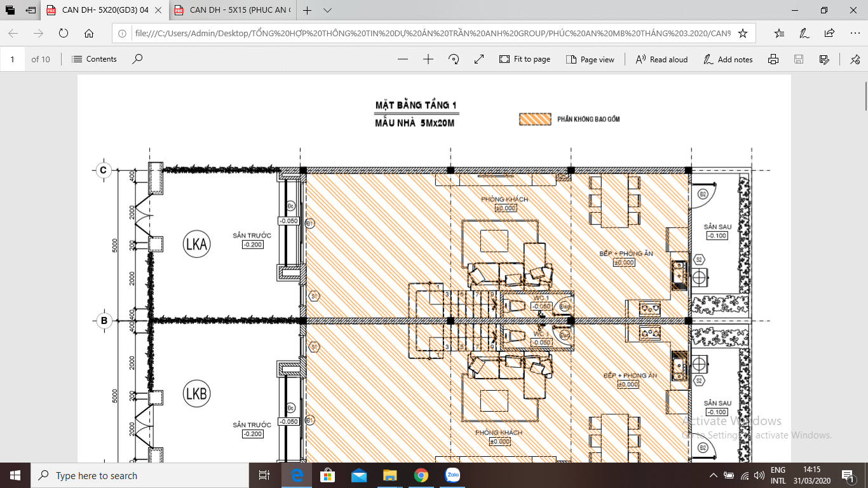Image resolution: width=868 pixels, height=488 pixels.
Task: Click the LKB circle label
Action: click(x=196, y=394)
